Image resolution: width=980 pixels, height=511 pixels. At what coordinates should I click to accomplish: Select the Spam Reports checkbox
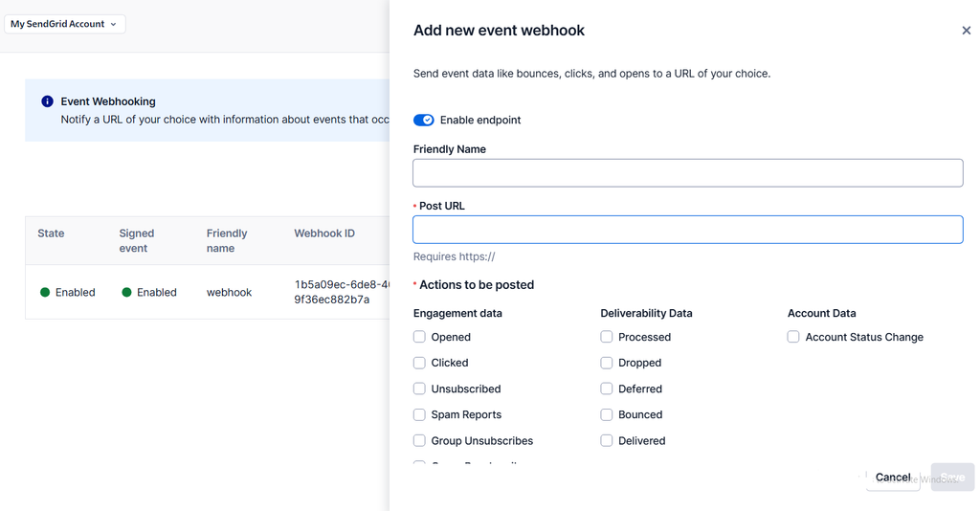(x=419, y=414)
